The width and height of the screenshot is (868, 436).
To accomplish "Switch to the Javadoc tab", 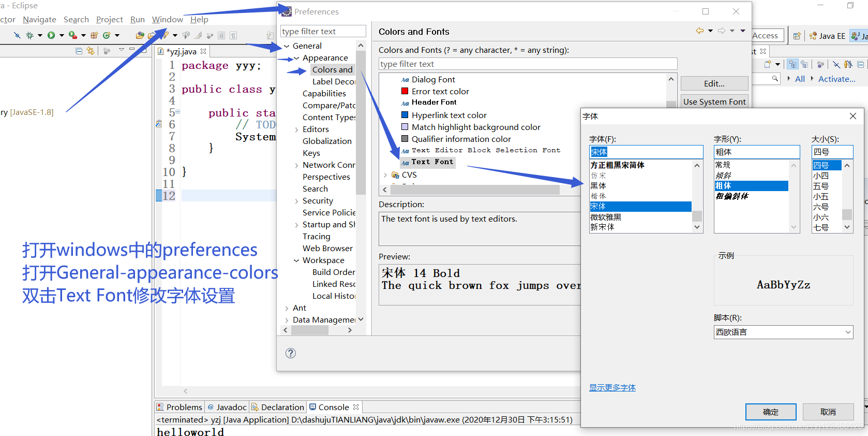I will [x=227, y=407].
